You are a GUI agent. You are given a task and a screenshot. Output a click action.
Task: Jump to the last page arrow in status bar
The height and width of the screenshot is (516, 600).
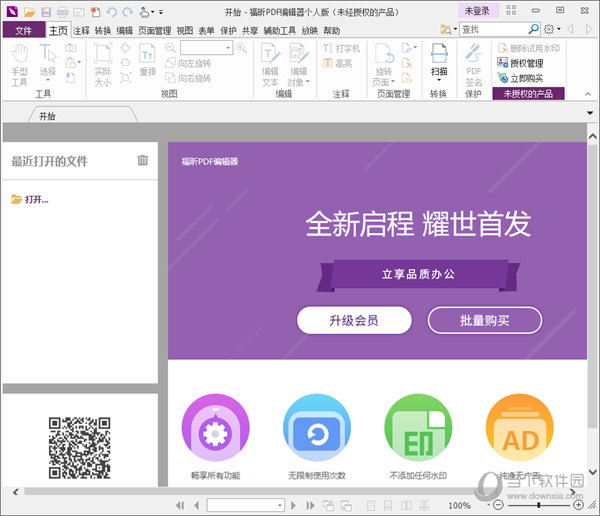310,505
